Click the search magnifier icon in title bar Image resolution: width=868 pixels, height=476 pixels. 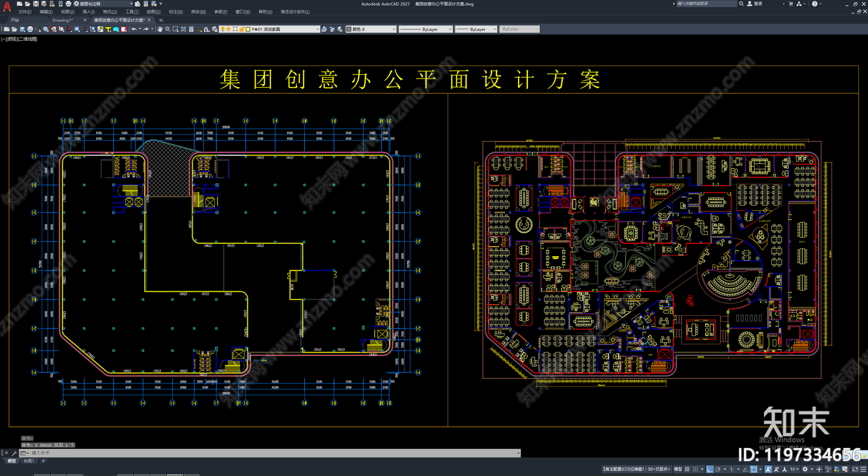point(741,4)
